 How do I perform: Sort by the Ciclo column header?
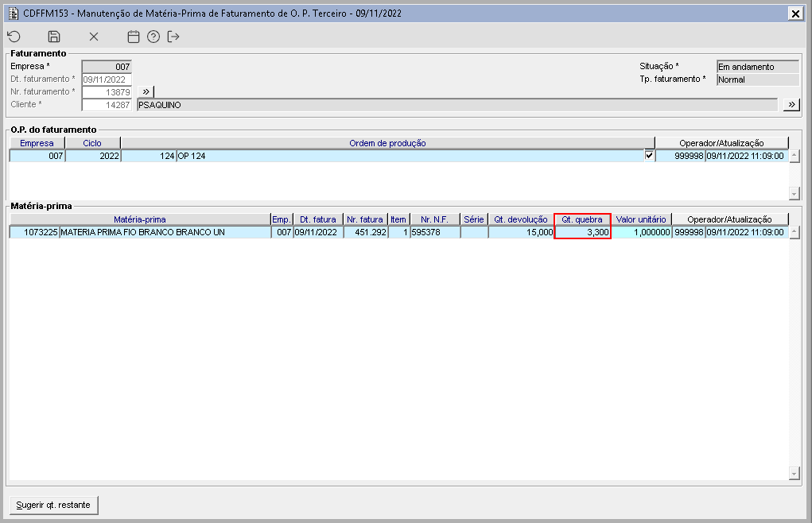(x=92, y=143)
